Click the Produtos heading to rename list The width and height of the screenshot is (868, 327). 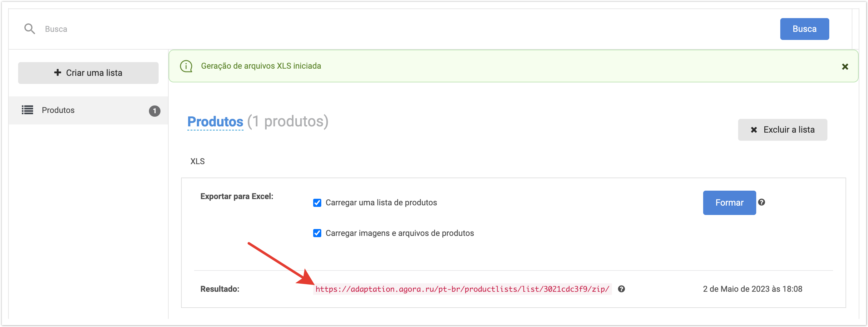215,122
